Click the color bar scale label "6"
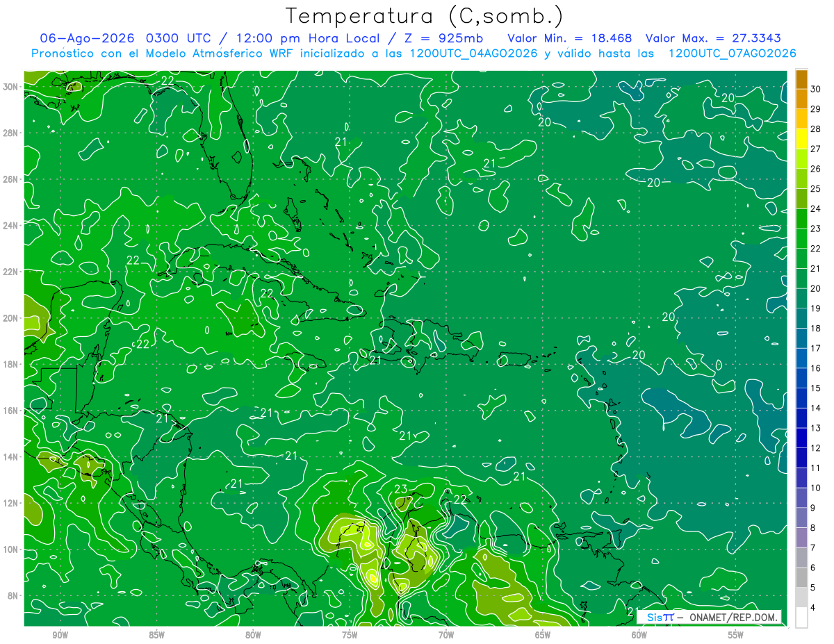 (x=815, y=568)
